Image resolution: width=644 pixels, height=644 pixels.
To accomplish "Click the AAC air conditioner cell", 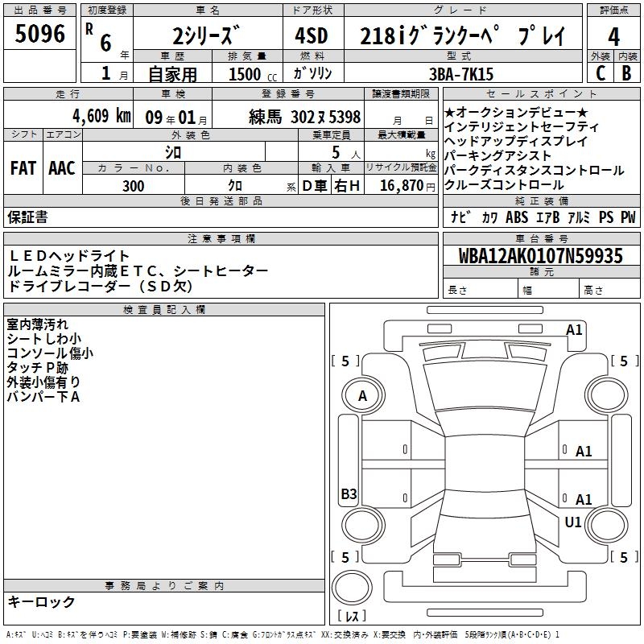I will (61, 167).
